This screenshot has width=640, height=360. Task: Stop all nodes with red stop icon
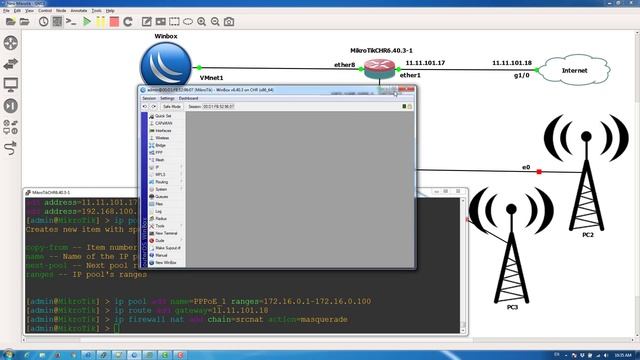pos(114,22)
